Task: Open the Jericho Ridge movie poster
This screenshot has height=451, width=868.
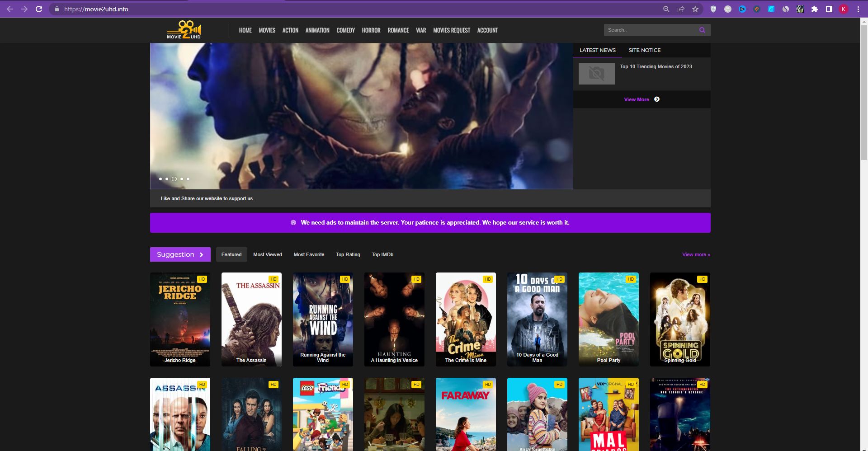Action: click(180, 319)
